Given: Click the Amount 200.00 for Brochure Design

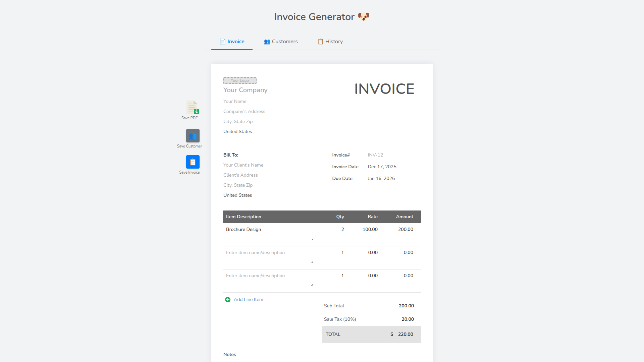Looking at the screenshot, I should [x=406, y=230].
